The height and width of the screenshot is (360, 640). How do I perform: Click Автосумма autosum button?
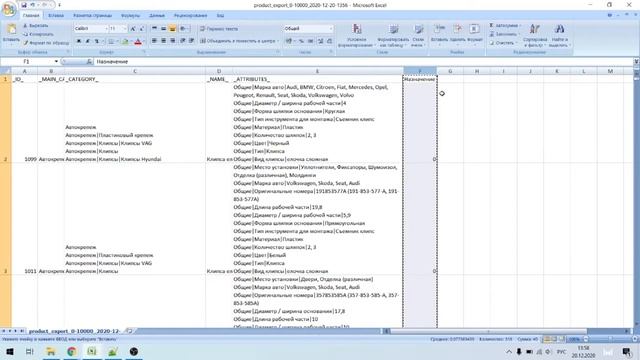(504, 25)
